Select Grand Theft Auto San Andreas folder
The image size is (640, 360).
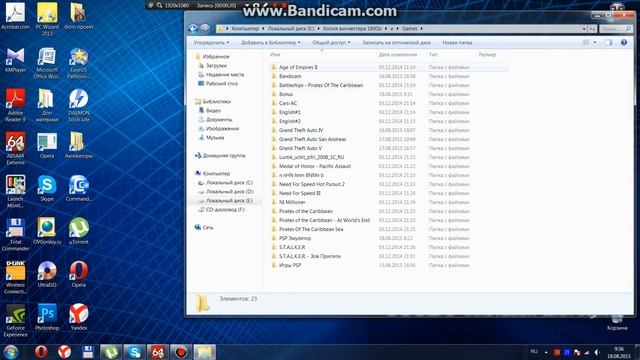tap(312, 139)
